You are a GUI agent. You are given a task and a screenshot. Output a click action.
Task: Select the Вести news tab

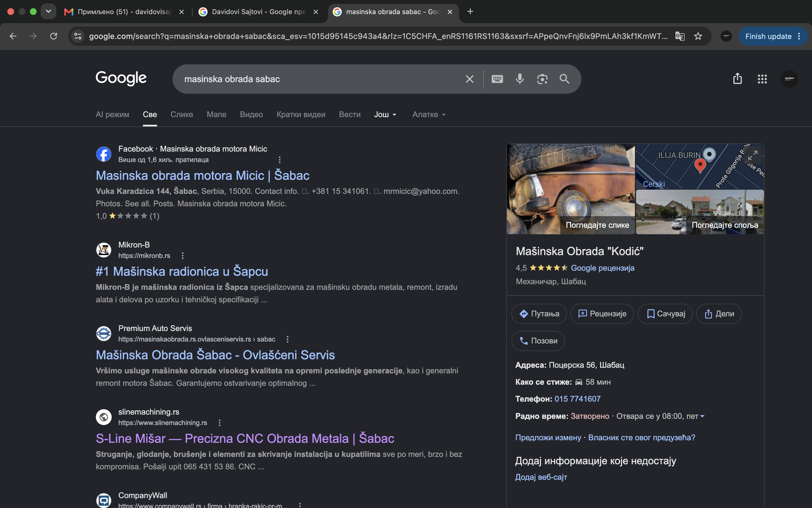350,115
